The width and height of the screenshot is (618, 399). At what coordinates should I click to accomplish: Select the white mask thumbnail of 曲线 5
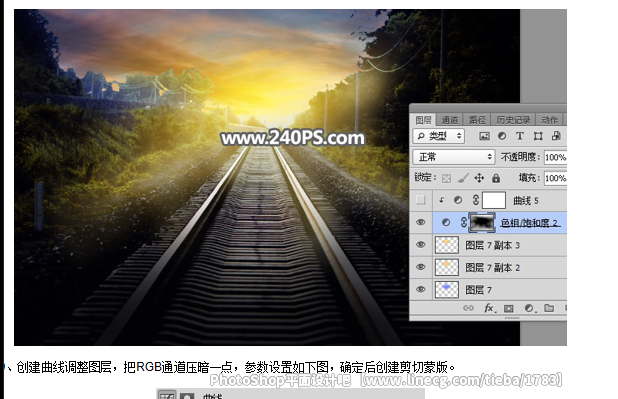click(493, 200)
